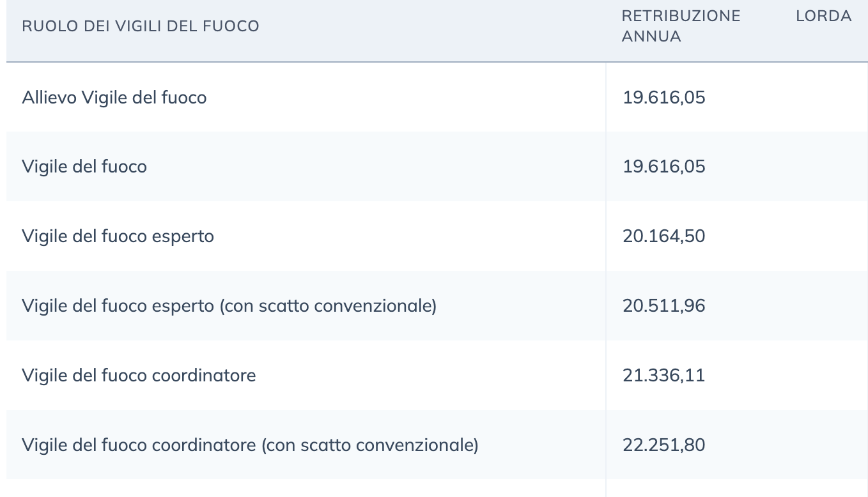Click the 20.511,96 salary amount
This screenshot has width=868, height=497.
tap(663, 306)
